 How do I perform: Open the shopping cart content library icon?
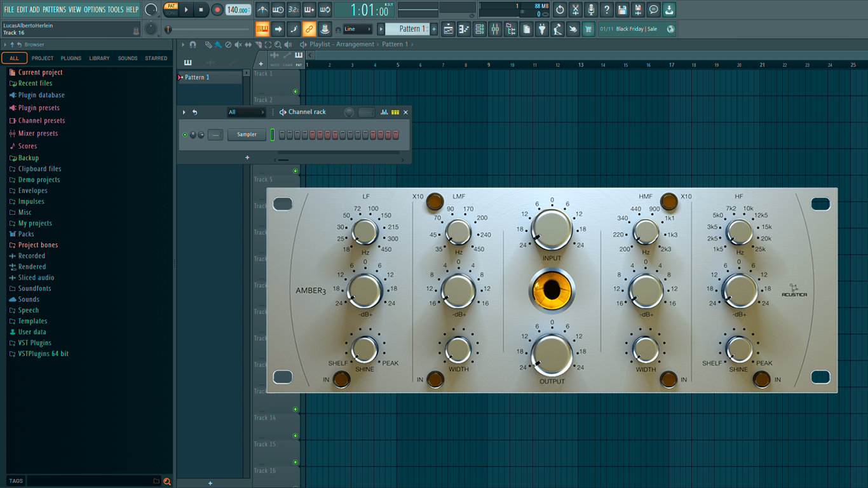[x=588, y=29]
